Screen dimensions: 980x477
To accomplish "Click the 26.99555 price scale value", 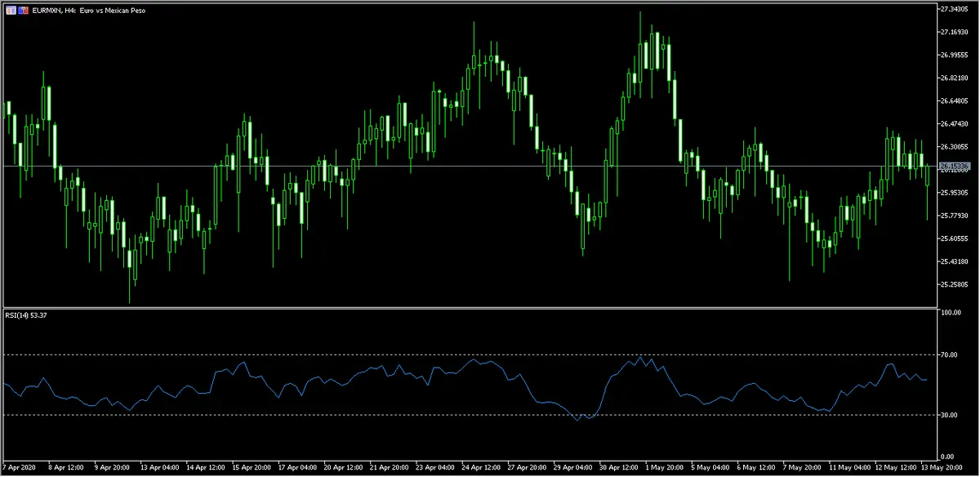I will click(x=954, y=55).
